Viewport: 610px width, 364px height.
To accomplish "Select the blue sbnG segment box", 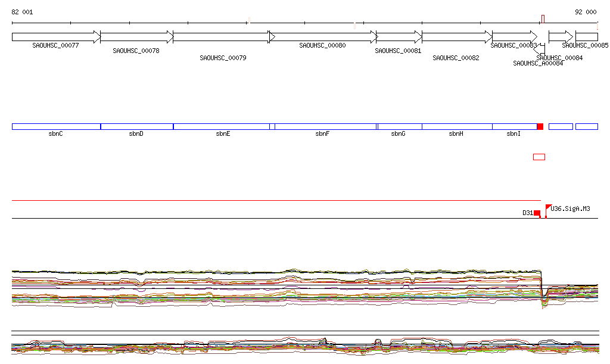I will pyautogui.click(x=399, y=126).
